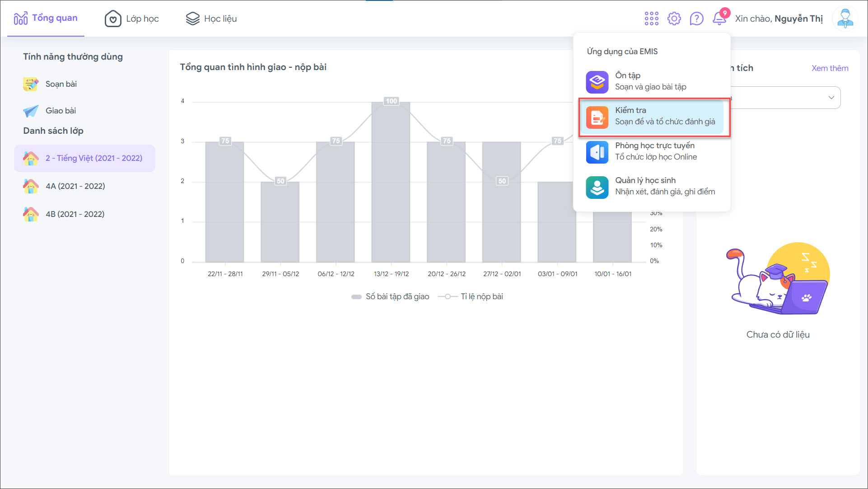Viewport: 868px width, 489px height.
Task: Click Xem thêm link
Action: click(830, 68)
